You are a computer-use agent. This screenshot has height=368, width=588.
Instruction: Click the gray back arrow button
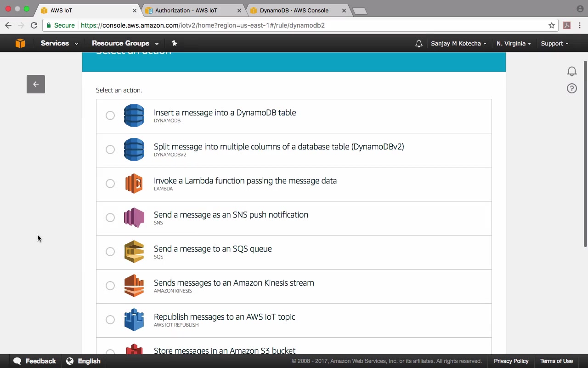pos(36,84)
